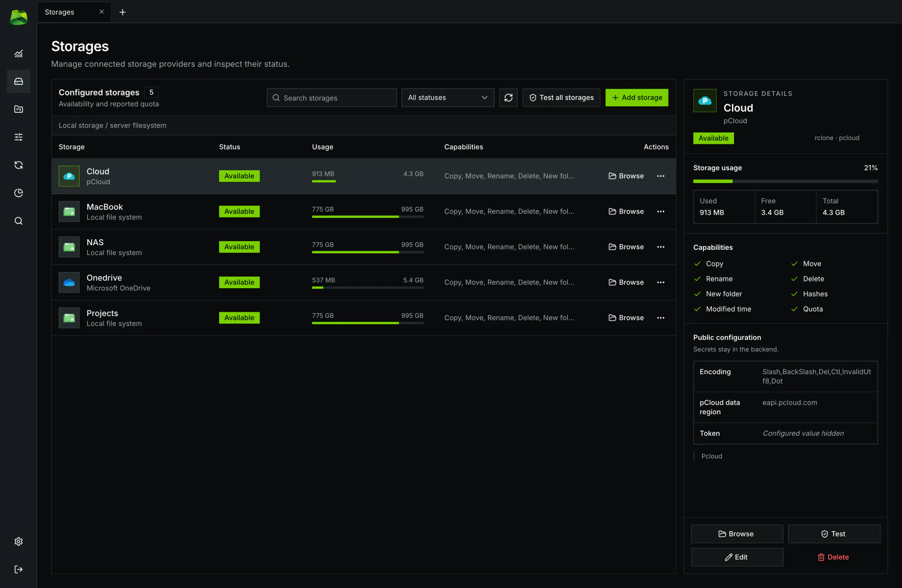
Task: Open the sync arrows icon in sidebar
Action: [18, 165]
